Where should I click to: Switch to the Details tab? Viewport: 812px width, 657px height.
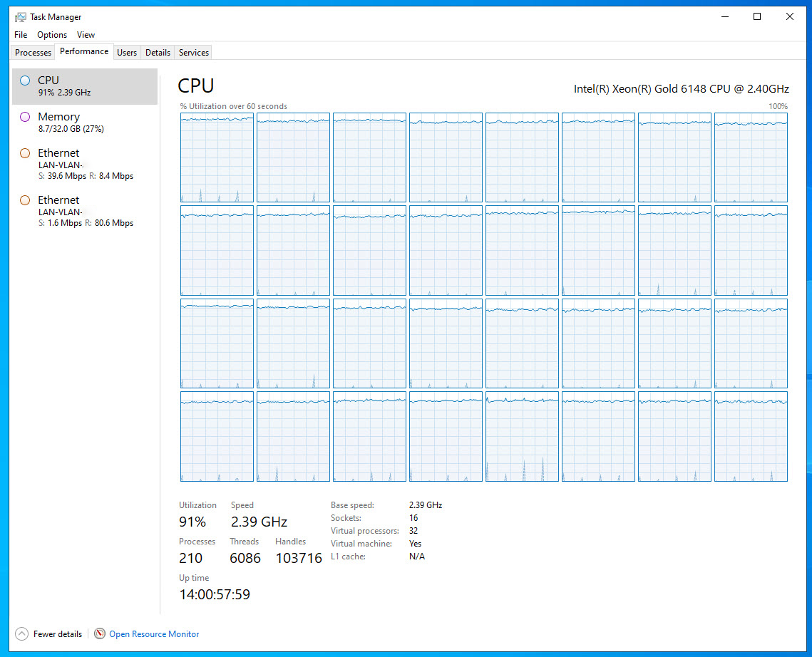point(158,53)
